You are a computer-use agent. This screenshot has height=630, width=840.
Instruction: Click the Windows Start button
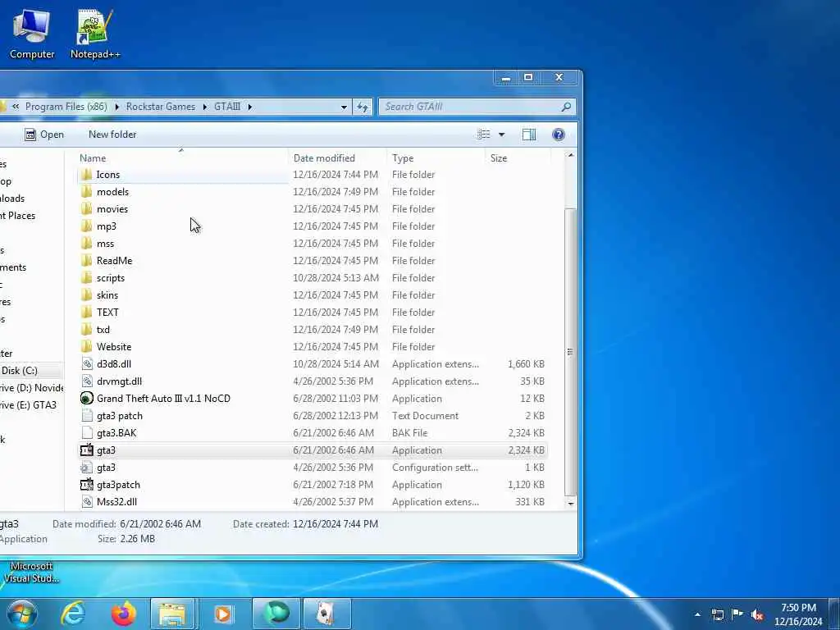coord(22,614)
